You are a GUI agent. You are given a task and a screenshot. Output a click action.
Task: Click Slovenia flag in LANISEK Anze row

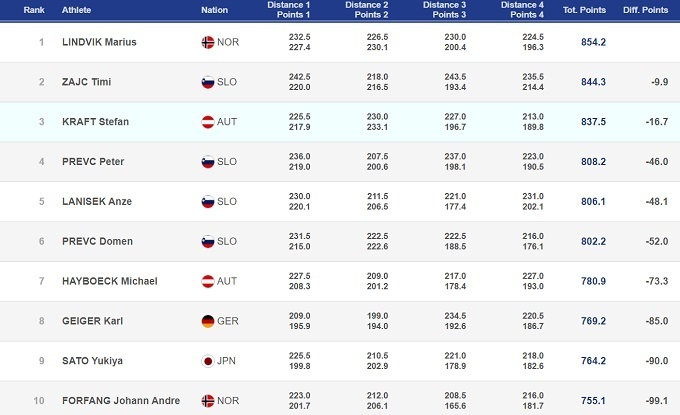[208, 202]
